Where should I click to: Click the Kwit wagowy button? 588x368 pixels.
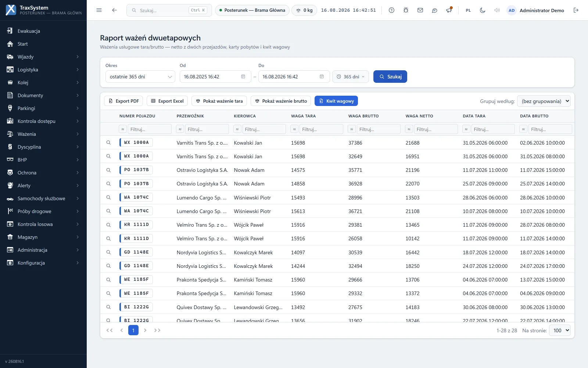336,101
